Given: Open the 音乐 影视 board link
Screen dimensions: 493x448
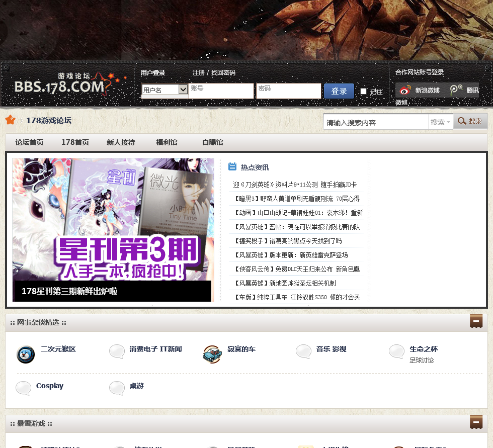Looking at the screenshot, I should click(x=332, y=349).
